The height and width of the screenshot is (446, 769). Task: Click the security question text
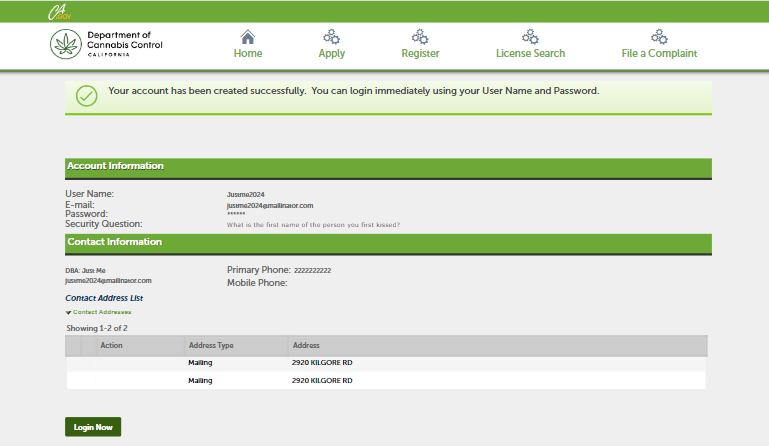pyautogui.click(x=313, y=225)
